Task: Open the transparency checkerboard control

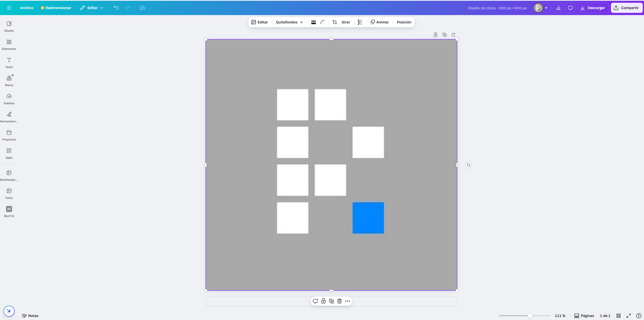Action: [360, 22]
